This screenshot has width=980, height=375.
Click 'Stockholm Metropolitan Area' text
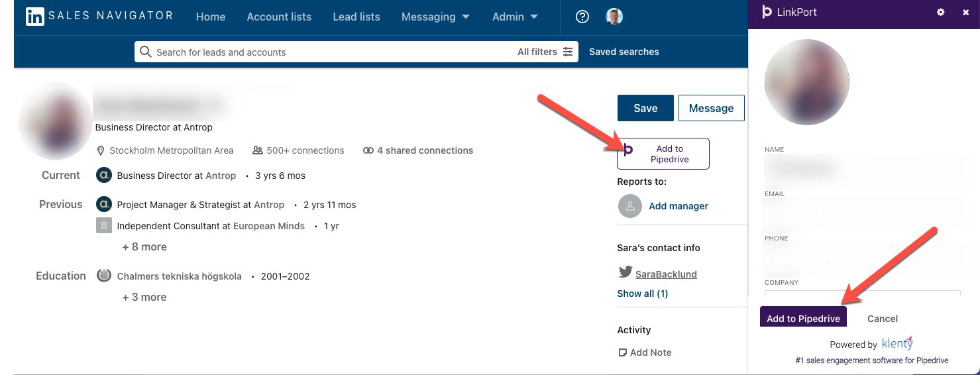click(172, 150)
